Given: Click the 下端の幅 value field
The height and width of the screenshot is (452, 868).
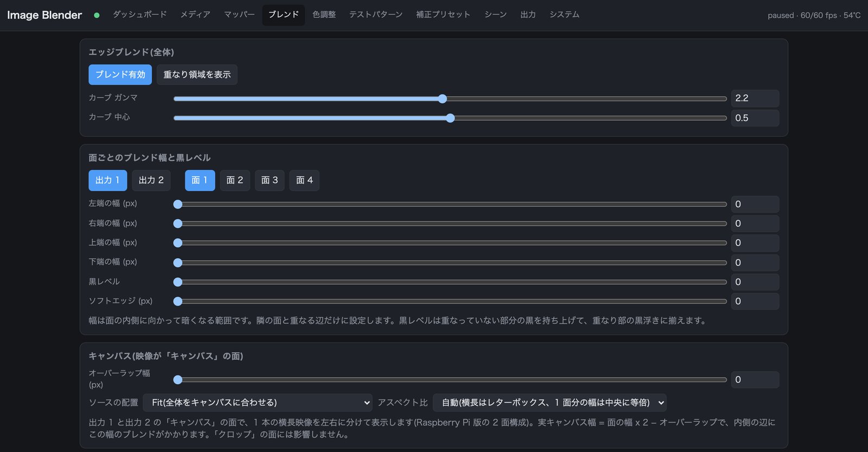Looking at the screenshot, I should (x=755, y=263).
